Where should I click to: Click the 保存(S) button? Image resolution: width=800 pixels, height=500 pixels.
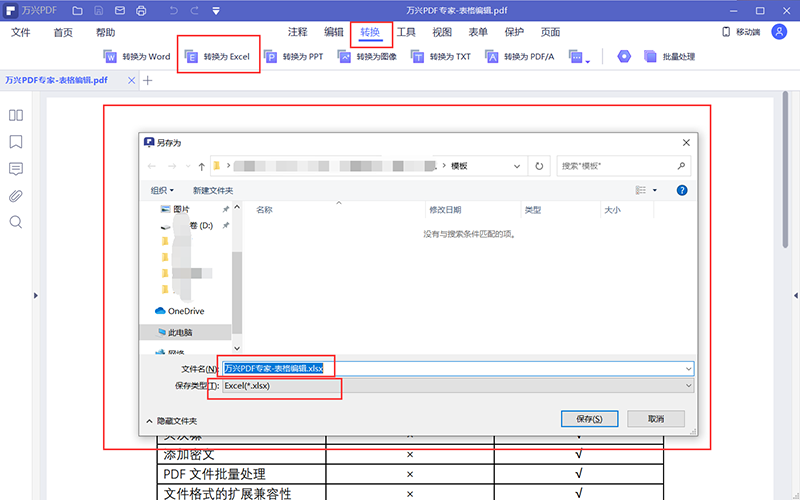pyautogui.click(x=589, y=419)
